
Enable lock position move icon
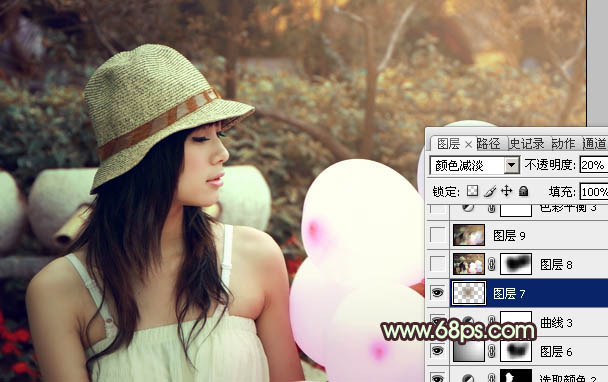pyautogui.click(x=506, y=191)
